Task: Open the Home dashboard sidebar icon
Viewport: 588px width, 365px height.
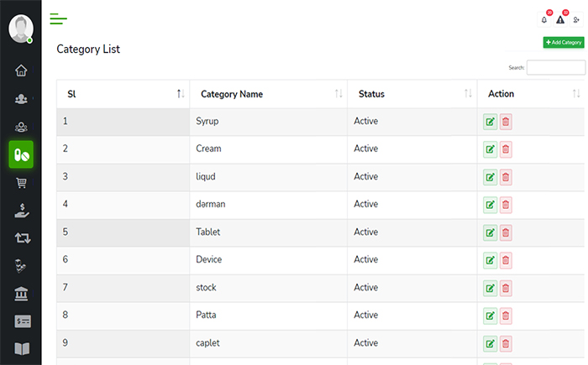Action: 21,70
